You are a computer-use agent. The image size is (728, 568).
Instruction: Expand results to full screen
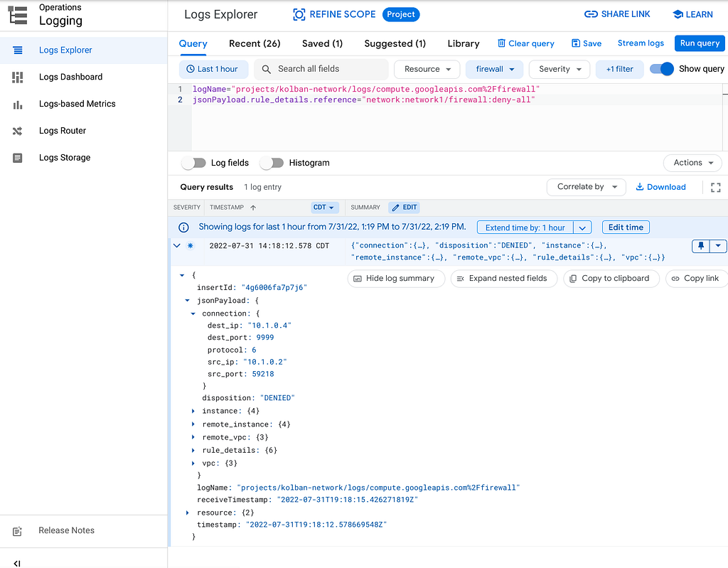715,187
